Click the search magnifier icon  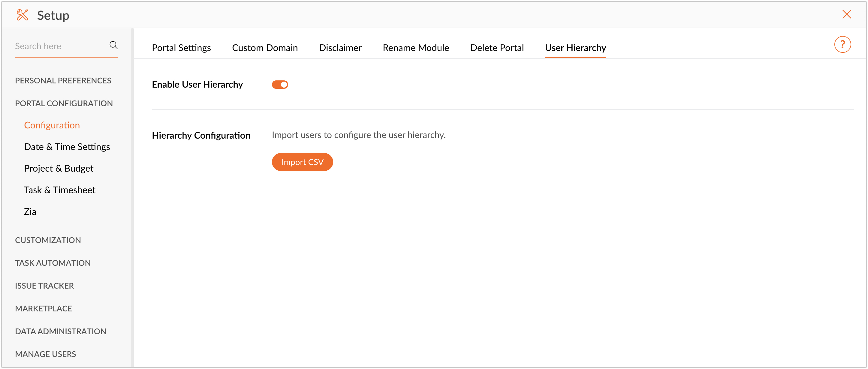click(113, 45)
